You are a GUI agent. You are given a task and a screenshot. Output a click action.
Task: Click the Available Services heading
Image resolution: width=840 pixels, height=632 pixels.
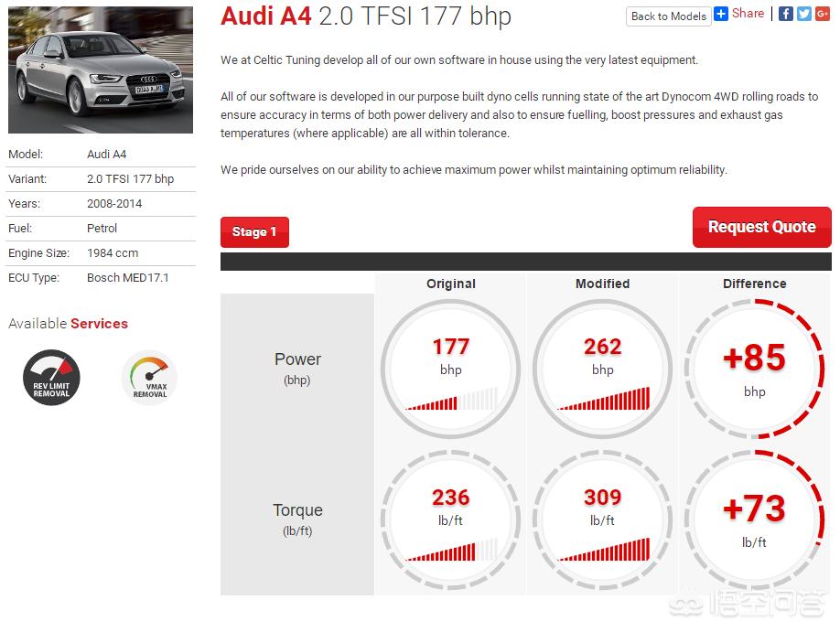coord(68,324)
